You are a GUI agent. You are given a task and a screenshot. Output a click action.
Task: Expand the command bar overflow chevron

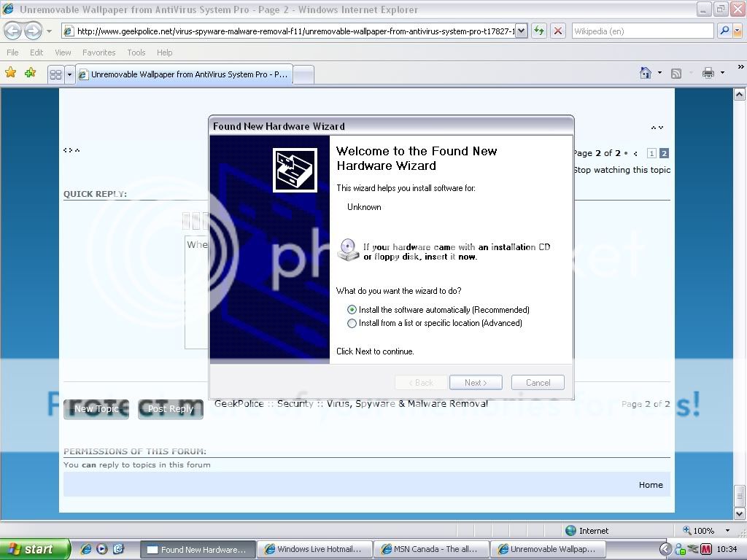click(740, 66)
